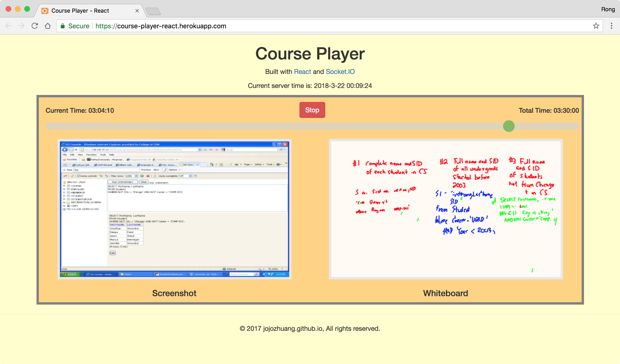Screen dimensions: 620x364
Task: Click the macOS green zoom window button
Action: (27, 9)
